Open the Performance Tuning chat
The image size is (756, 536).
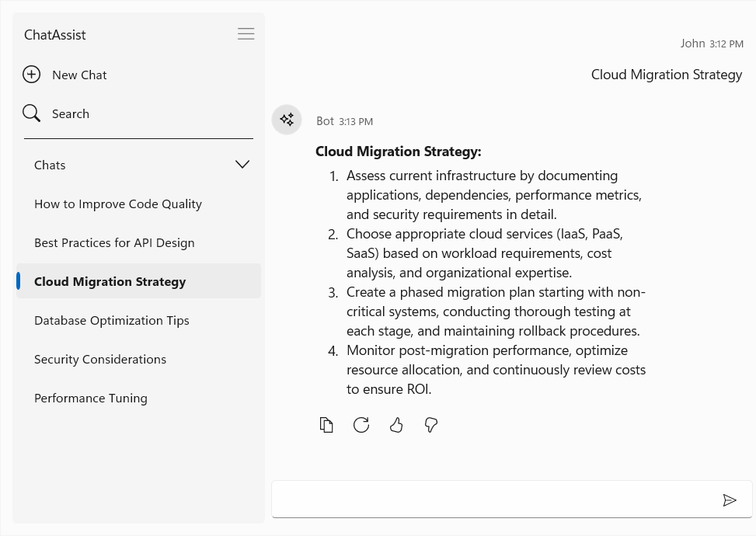pos(138,399)
